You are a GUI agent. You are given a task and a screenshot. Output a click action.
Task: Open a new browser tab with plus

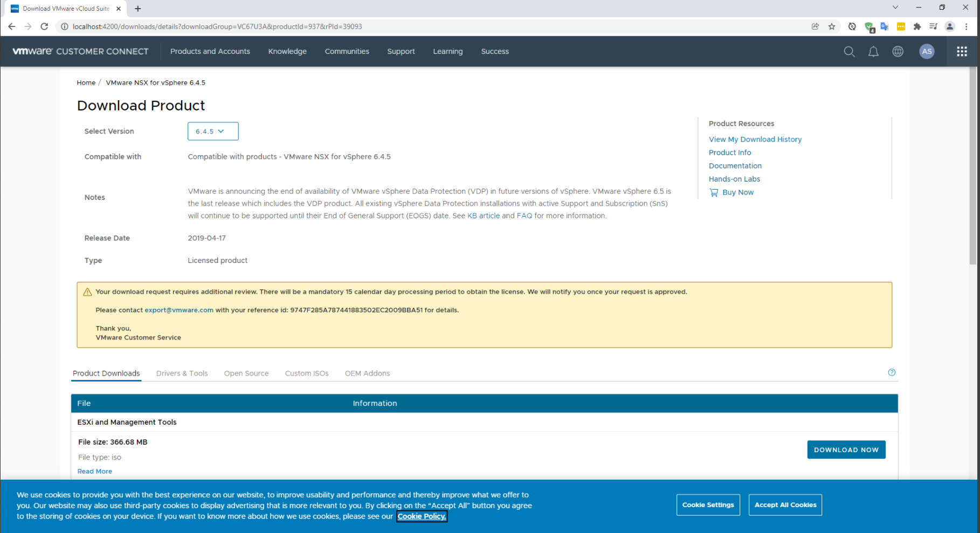coord(138,9)
